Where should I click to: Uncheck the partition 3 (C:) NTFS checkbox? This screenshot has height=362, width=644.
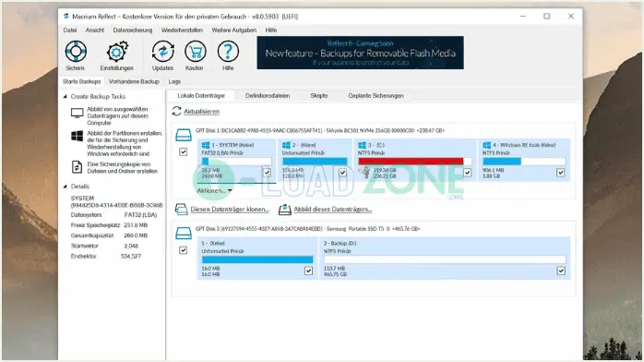click(x=468, y=173)
